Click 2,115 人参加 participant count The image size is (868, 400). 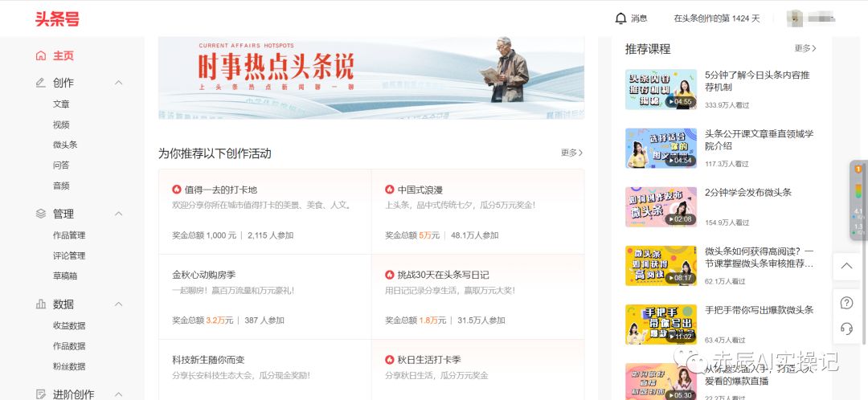270,235
